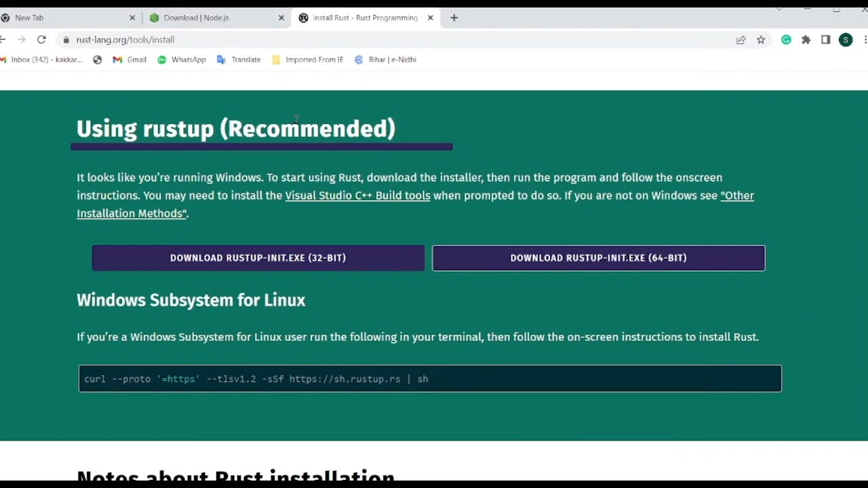868x488 pixels.
Task: Open the Other Installation Methods link
Action: (x=415, y=204)
